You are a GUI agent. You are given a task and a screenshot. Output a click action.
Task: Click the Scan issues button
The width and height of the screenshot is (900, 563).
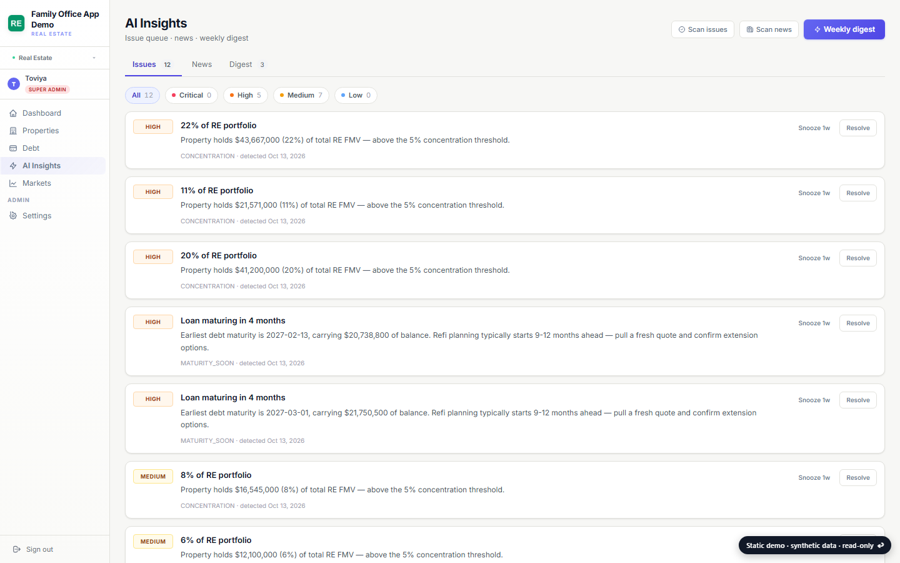pyautogui.click(x=703, y=29)
